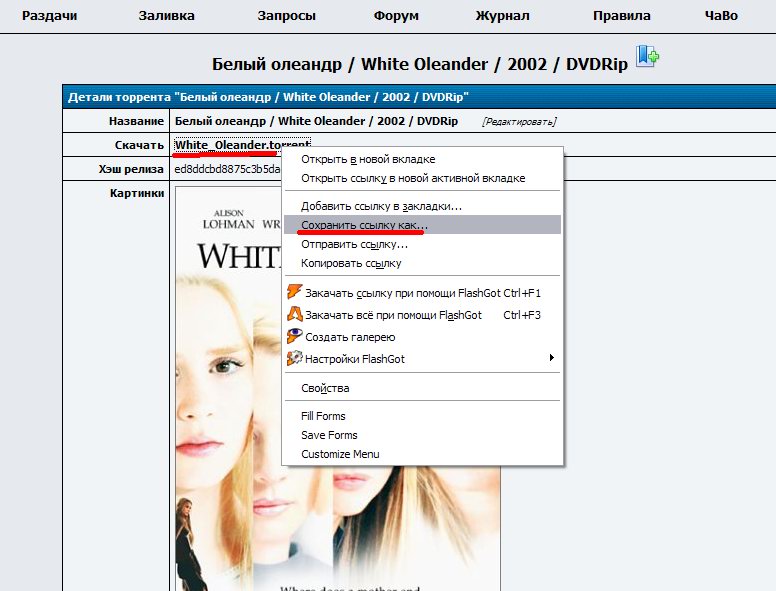Choose Открыть в новой вкладке
776x591 pixels.
[x=422, y=159]
